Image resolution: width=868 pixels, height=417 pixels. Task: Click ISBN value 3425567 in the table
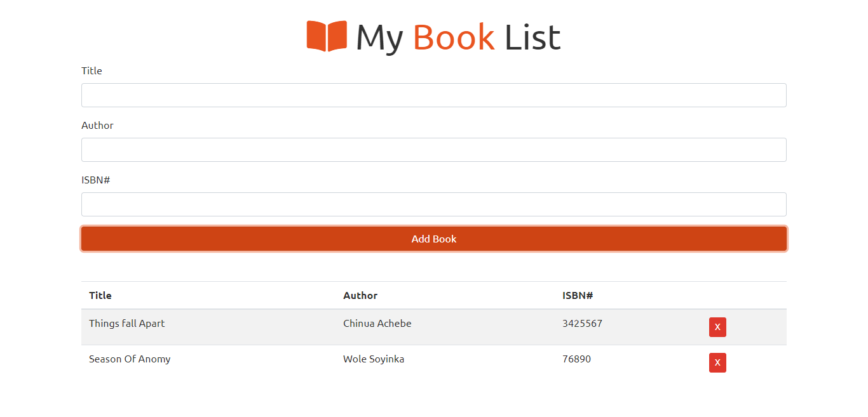coord(582,324)
